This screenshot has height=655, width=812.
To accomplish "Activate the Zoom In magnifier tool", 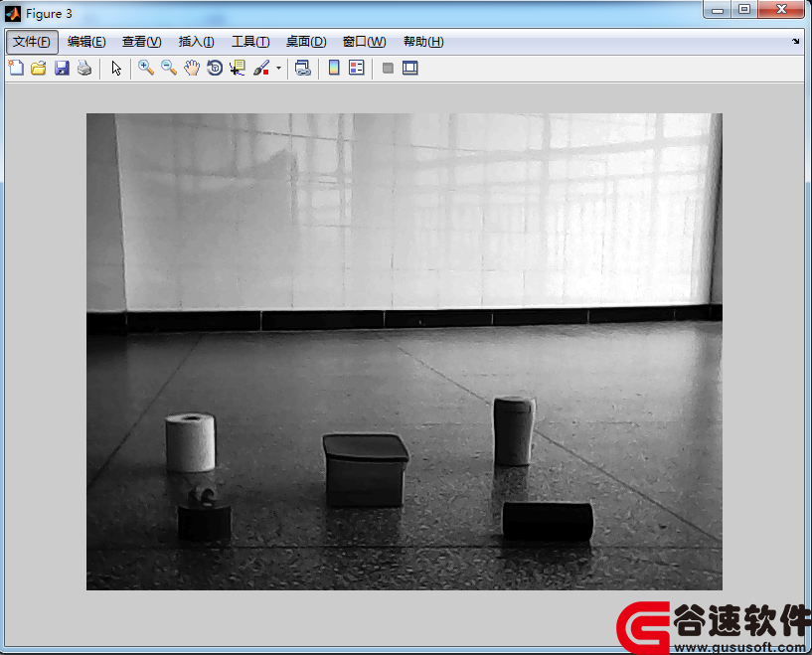I will [x=146, y=68].
